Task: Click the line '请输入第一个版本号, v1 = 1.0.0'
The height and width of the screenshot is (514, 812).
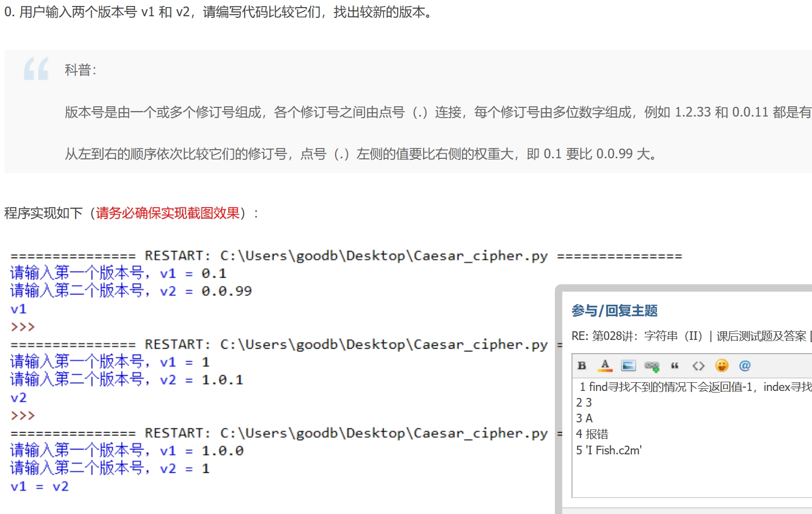Action: [x=127, y=451]
